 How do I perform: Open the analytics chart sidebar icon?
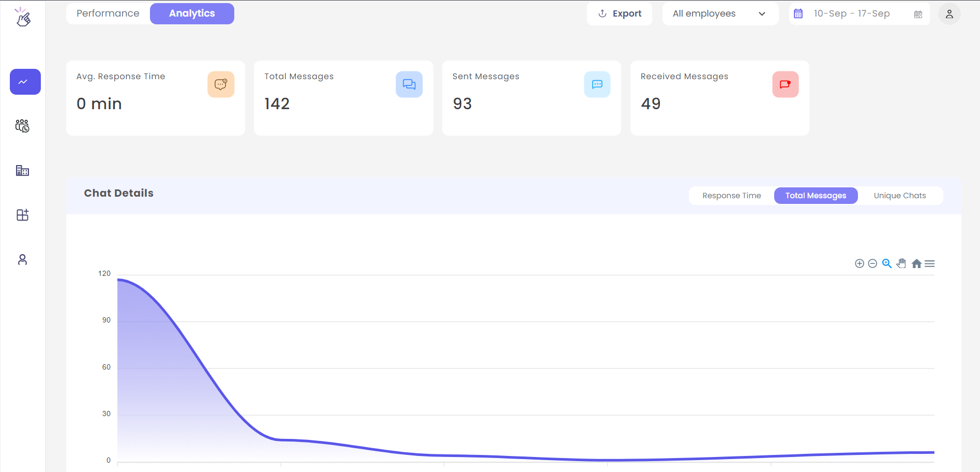coord(25,82)
